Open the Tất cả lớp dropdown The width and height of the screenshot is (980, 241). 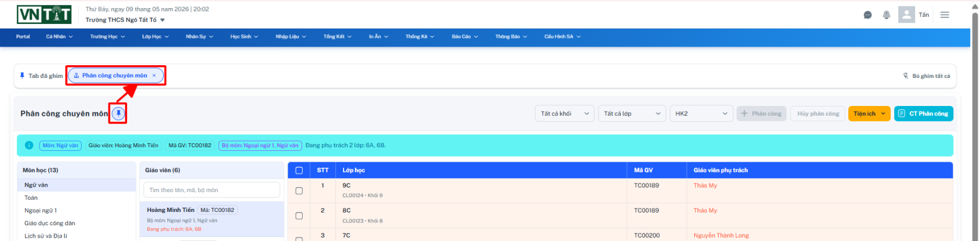tap(632, 114)
